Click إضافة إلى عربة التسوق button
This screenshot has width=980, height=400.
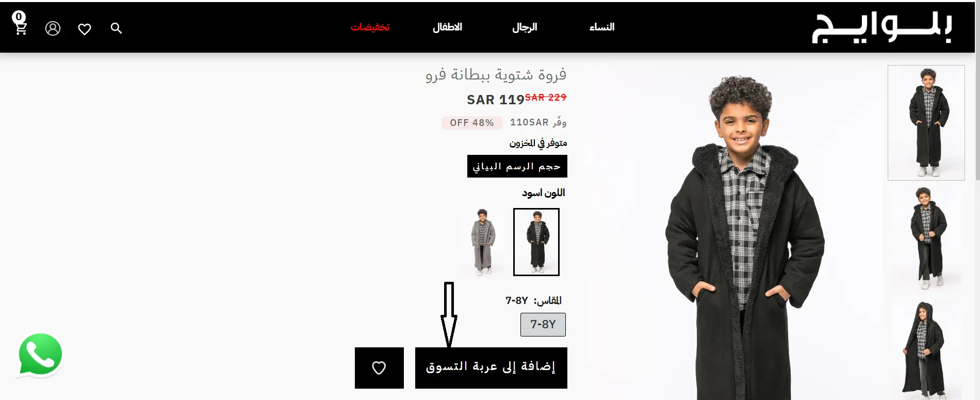click(491, 368)
